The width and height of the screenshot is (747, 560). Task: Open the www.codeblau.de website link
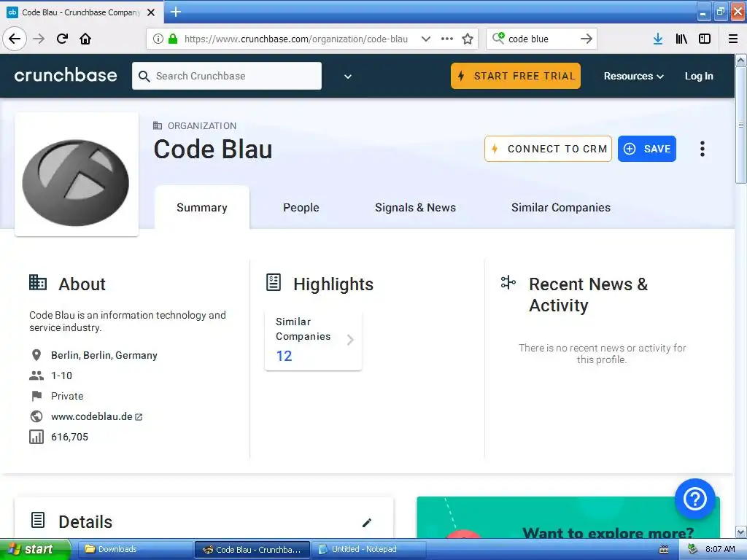[x=91, y=416]
